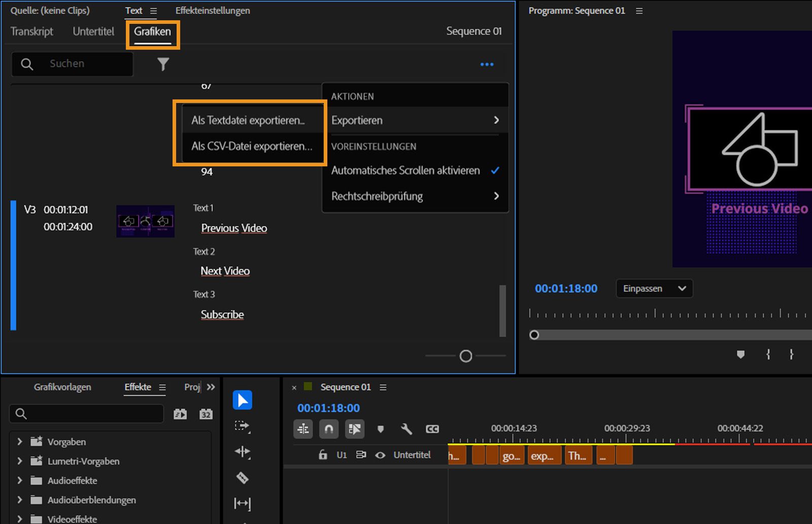
Task: Select the Ripple Edit tool
Action: [x=242, y=451]
